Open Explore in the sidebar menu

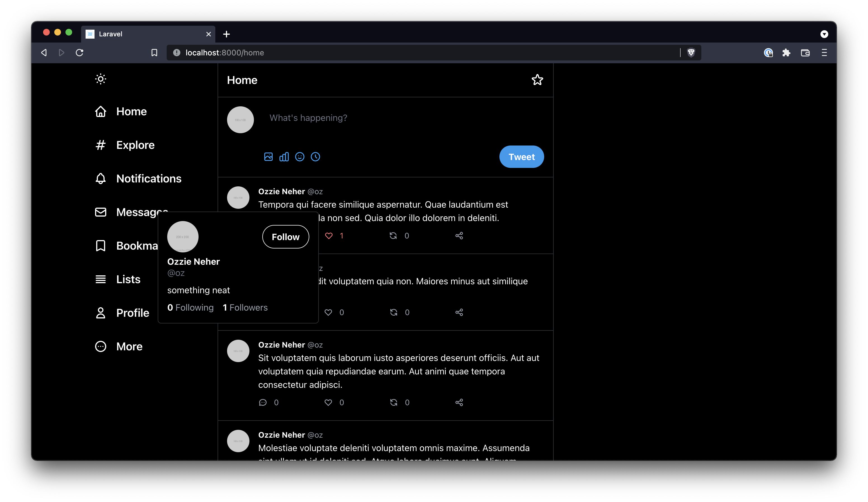(x=135, y=145)
